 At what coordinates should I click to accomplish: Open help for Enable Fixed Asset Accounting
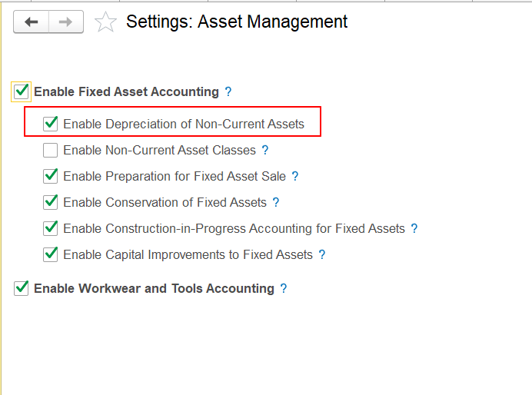(x=228, y=92)
